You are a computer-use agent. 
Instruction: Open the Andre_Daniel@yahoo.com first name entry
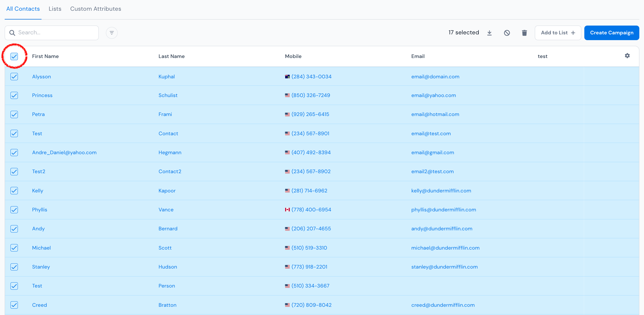(x=64, y=153)
